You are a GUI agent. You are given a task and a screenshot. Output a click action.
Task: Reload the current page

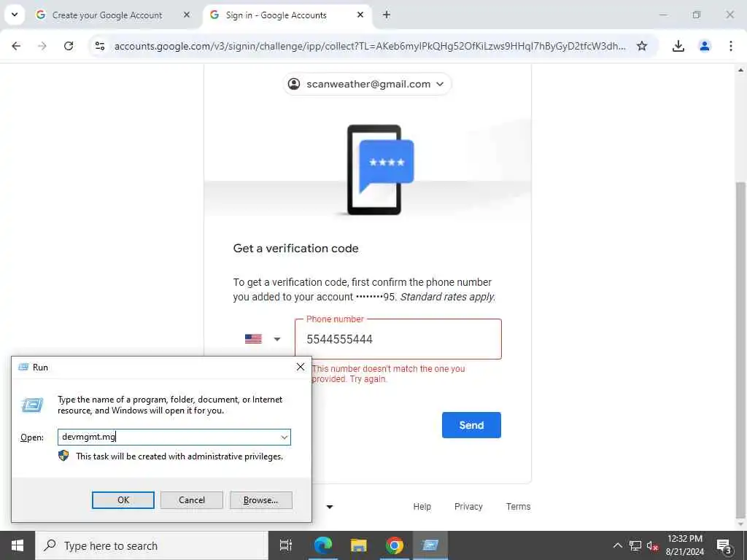[x=69, y=46]
